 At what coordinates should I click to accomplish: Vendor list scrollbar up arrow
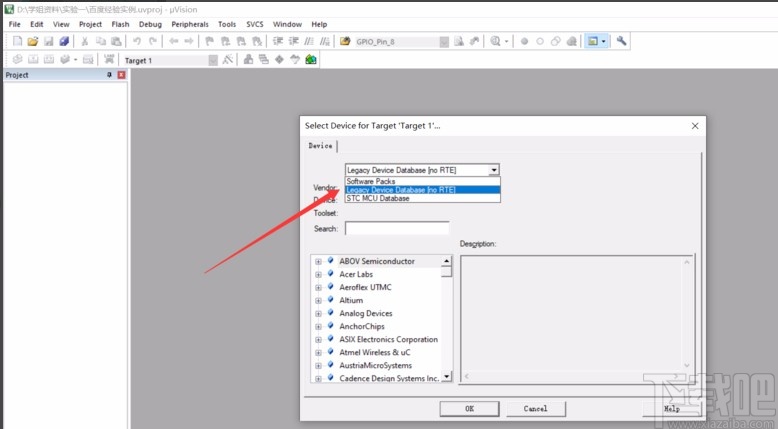pos(447,261)
